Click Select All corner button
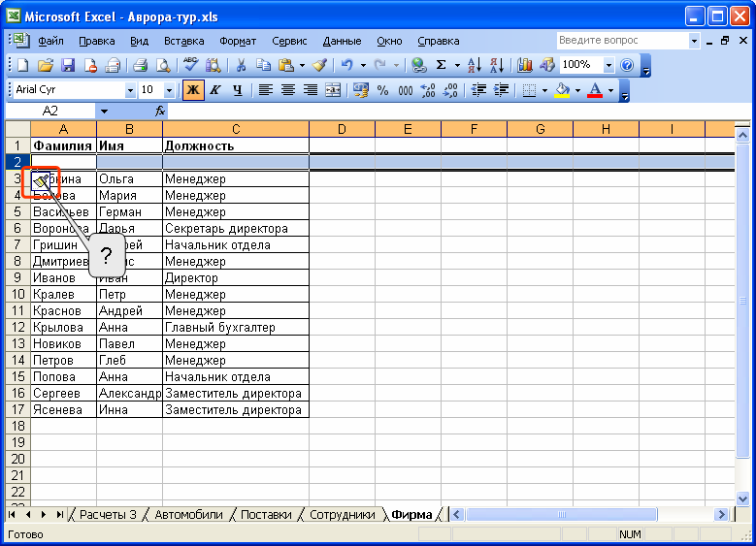Viewport: 756px width, 546px height. point(17,129)
